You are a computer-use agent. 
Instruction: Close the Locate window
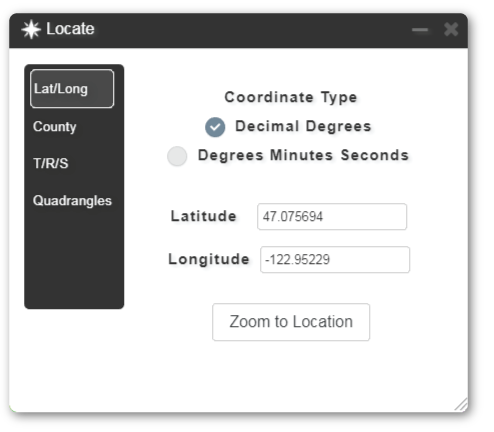coord(451,30)
